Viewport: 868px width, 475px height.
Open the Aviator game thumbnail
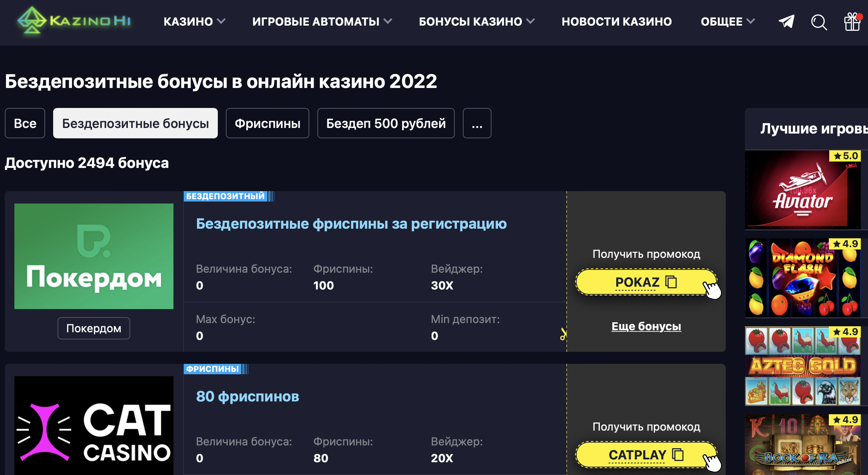pos(802,190)
